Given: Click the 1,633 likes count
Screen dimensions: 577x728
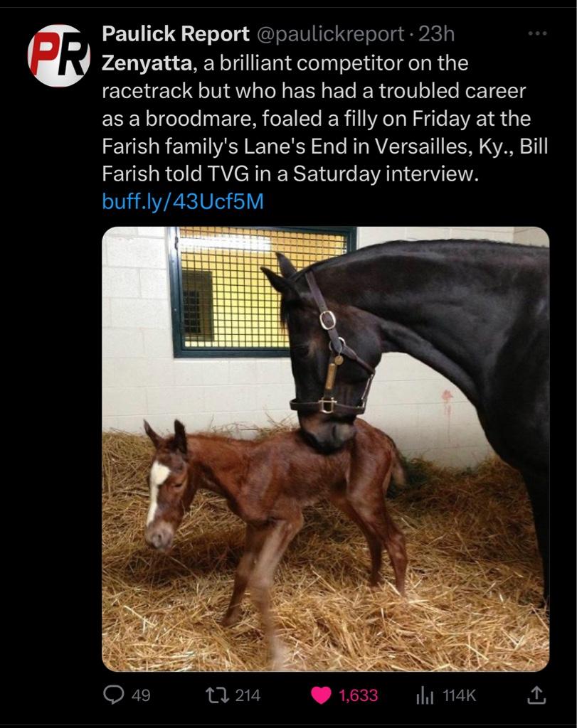Looking at the screenshot, I should pyautogui.click(x=358, y=695).
